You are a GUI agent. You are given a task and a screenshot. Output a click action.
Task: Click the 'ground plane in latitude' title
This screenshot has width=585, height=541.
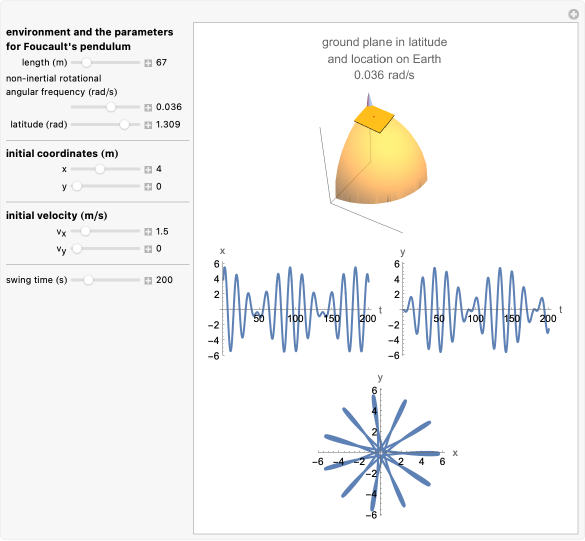(x=384, y=42)
